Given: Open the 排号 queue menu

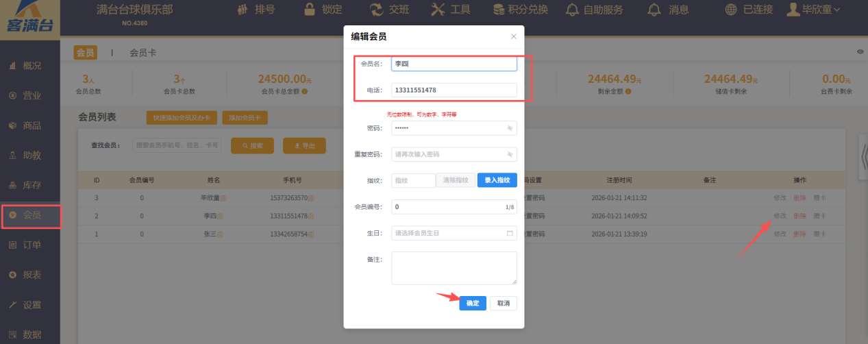Looking at the screenshot, I should [x=256, y=10].
